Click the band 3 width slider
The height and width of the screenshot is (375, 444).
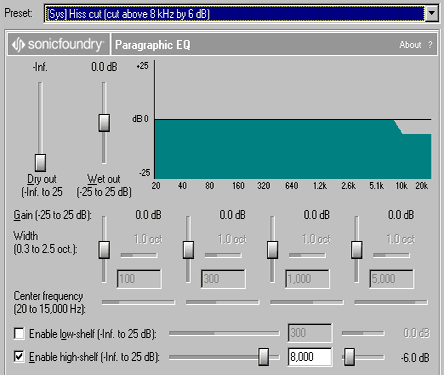coord(307,255)
